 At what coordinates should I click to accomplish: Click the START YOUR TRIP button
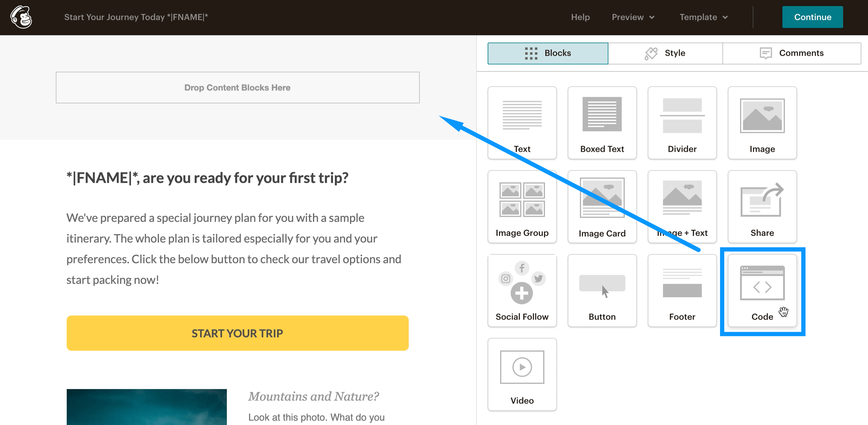point(237,332)
